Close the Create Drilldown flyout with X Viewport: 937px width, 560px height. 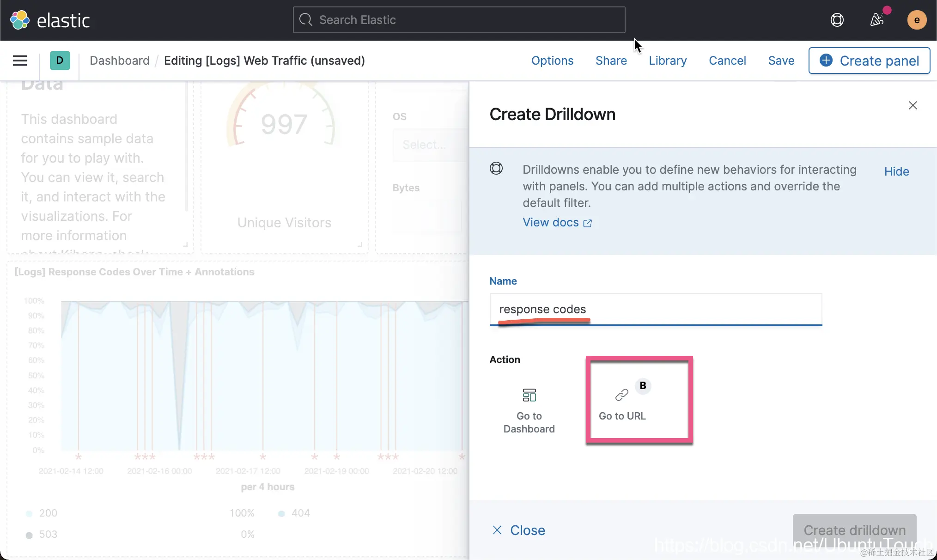click(913, 105)
